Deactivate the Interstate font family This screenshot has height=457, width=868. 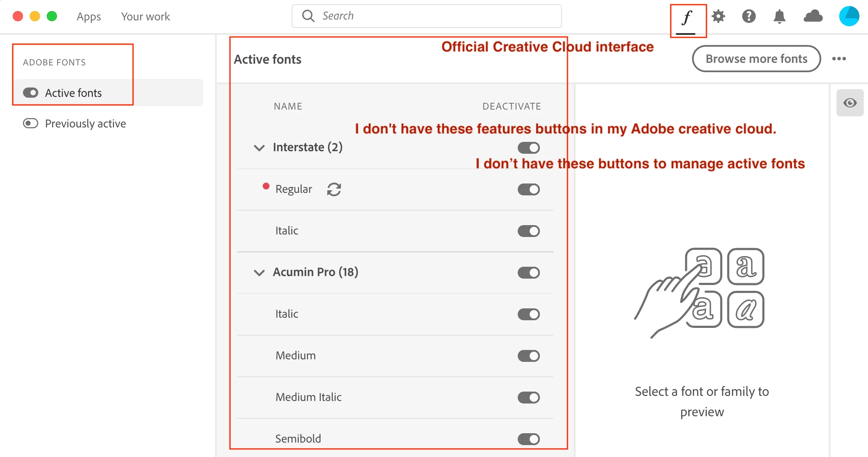pos(529,148)
